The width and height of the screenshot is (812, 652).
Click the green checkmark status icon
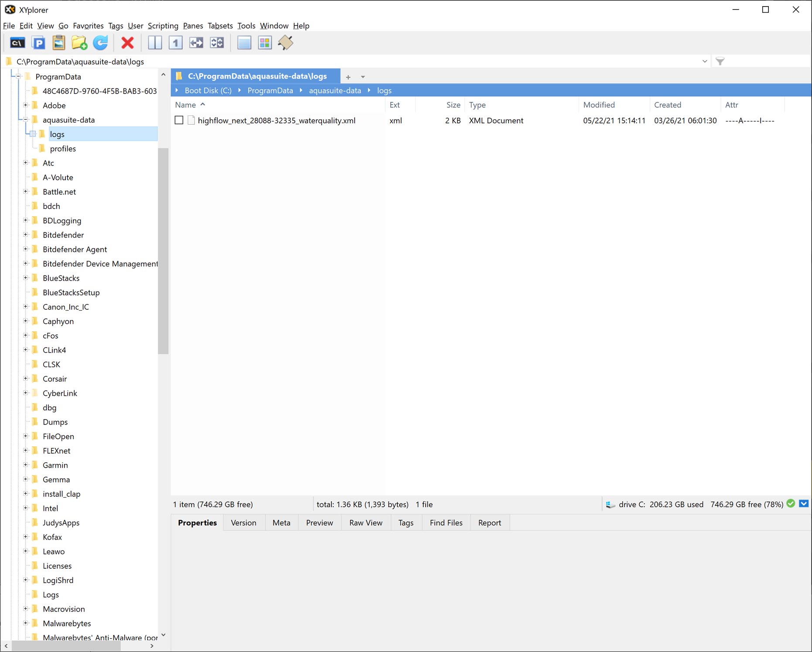coord(791,504)
